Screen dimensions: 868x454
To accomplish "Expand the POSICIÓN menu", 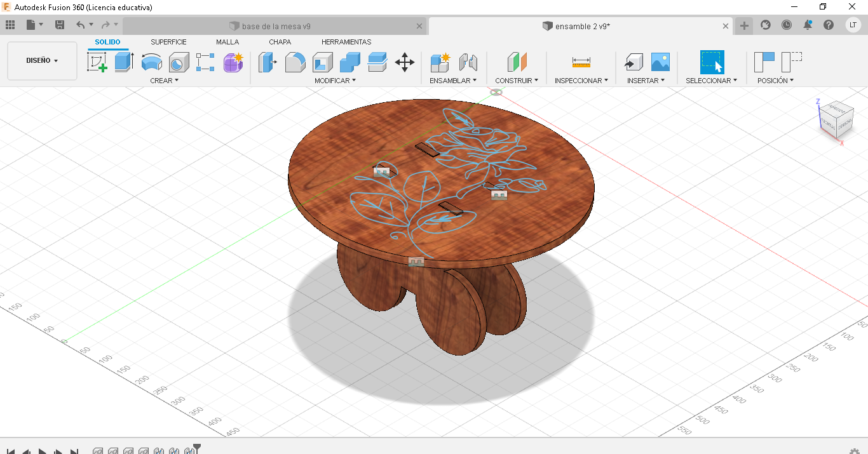I will point(776,81).
